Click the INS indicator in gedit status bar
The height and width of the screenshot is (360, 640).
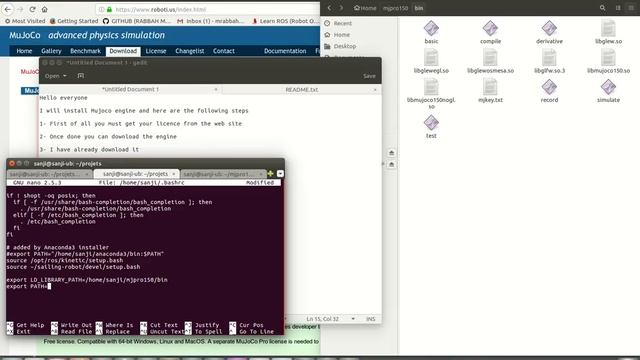371,319
